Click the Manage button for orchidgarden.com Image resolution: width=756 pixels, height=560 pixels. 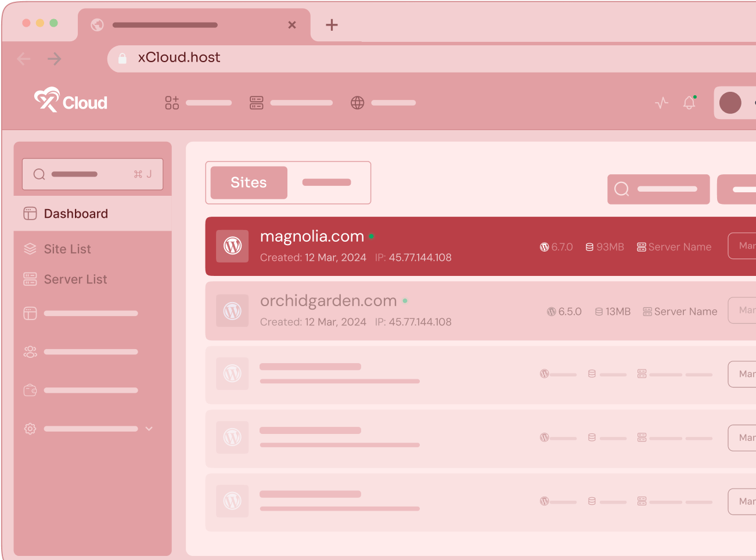(742, 310)
